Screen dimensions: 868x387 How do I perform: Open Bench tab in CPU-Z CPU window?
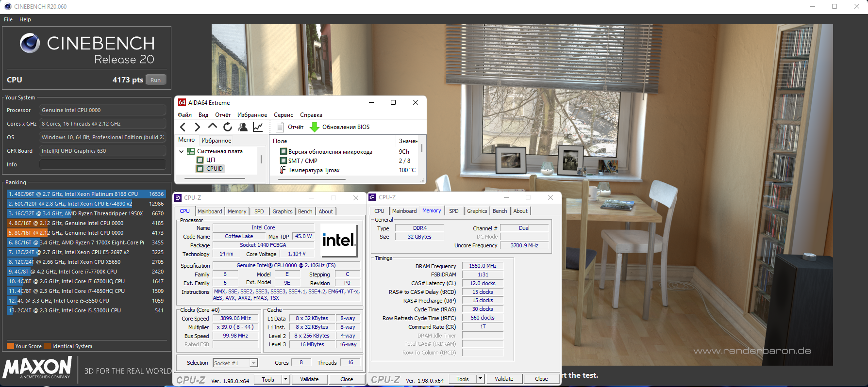point(305,211)
